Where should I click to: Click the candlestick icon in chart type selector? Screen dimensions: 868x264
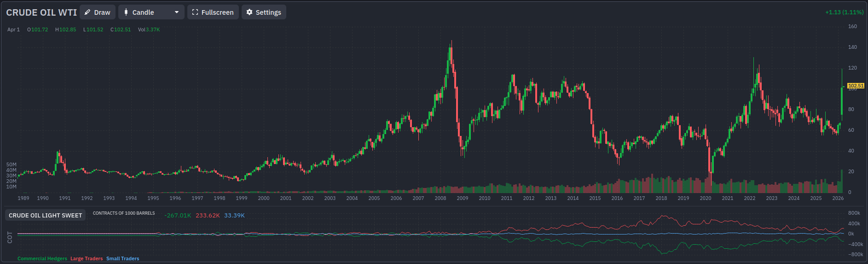pos(126,12)
